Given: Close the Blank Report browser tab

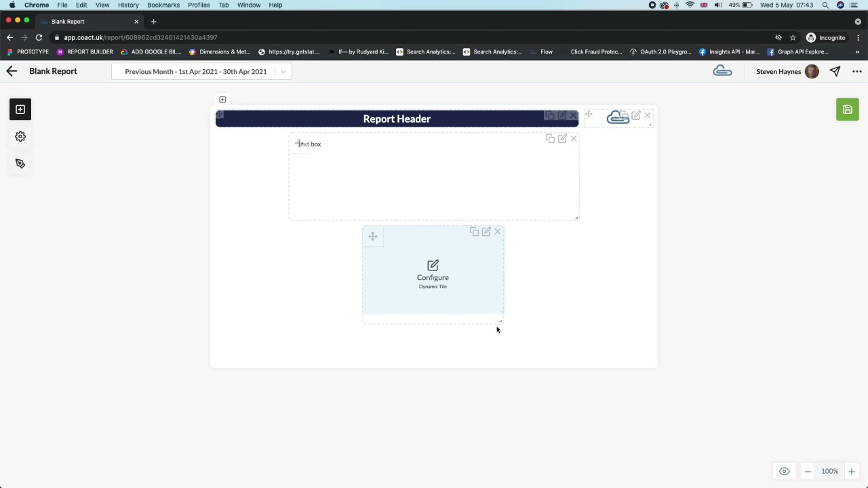Looking at the screenshot, I should pyautogui.click(x=136, y=22).
